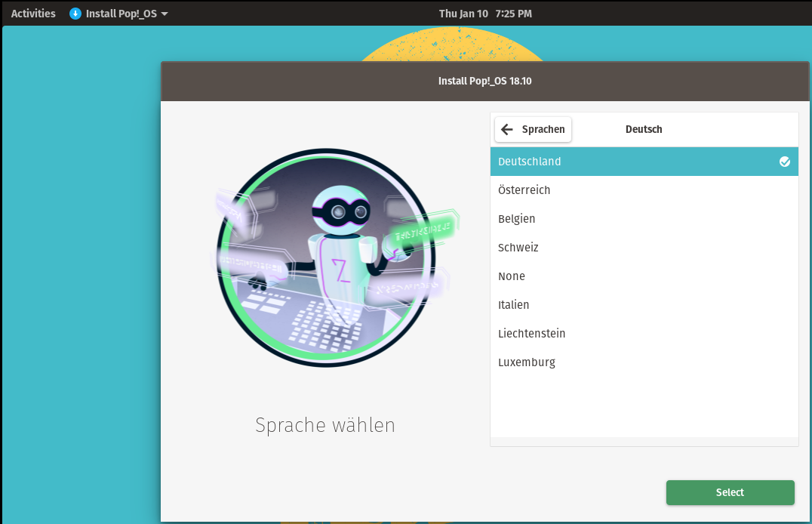The image size is (812, 524).
Task: Click the robot illustration
Action: pos(325,258)
